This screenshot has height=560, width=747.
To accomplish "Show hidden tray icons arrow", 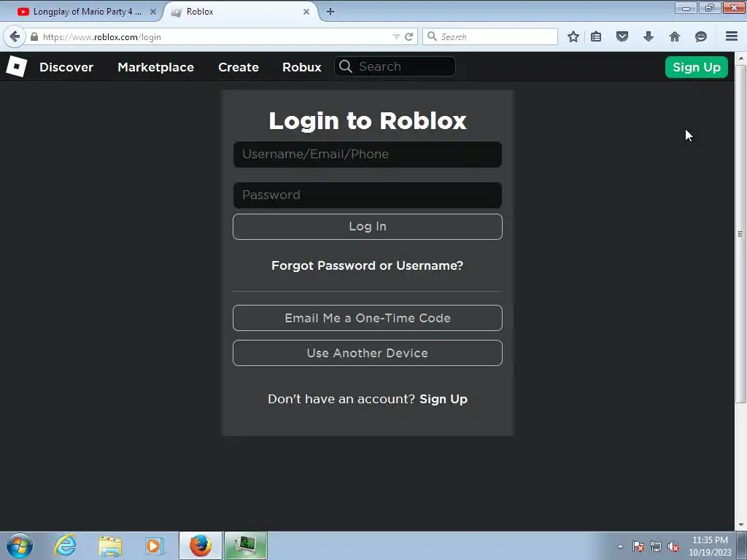I will [620, 547].
